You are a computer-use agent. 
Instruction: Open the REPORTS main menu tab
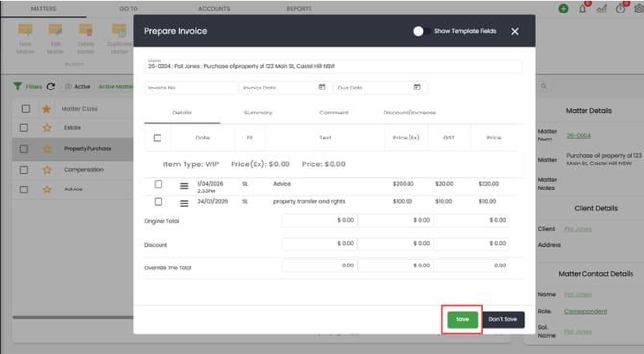point(299,9)
